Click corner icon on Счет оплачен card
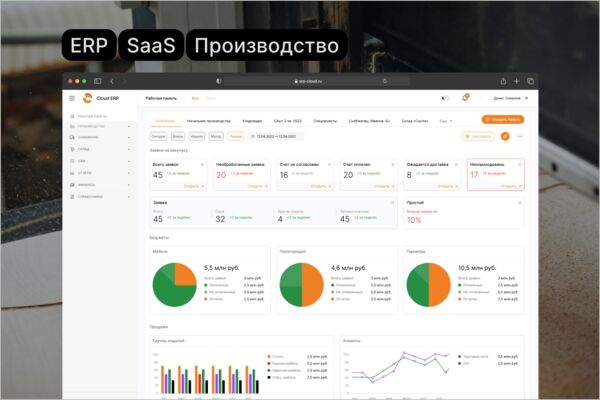 393,164
